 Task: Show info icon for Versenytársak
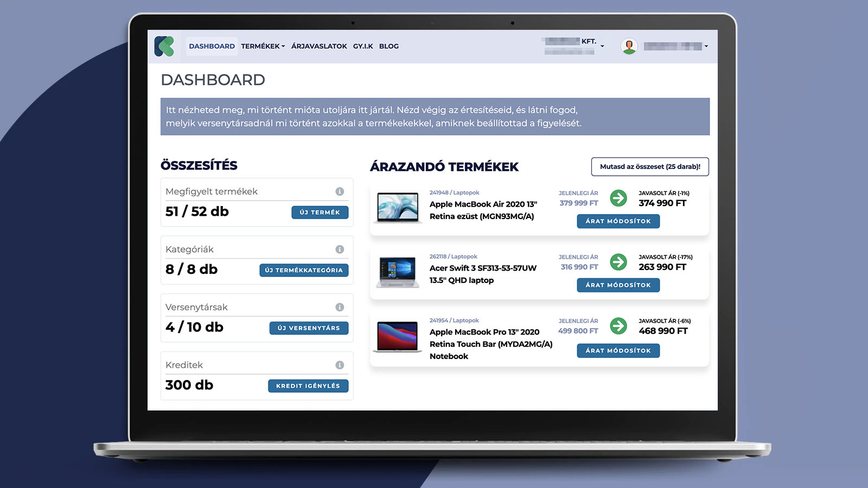340,307
